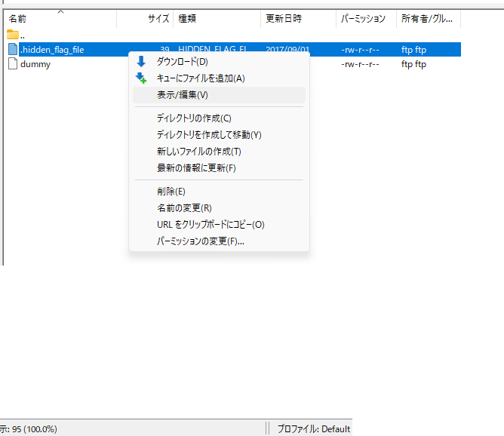The image size is (504, 436).
Task: Click the パーミッション column header
Action: 363,18
